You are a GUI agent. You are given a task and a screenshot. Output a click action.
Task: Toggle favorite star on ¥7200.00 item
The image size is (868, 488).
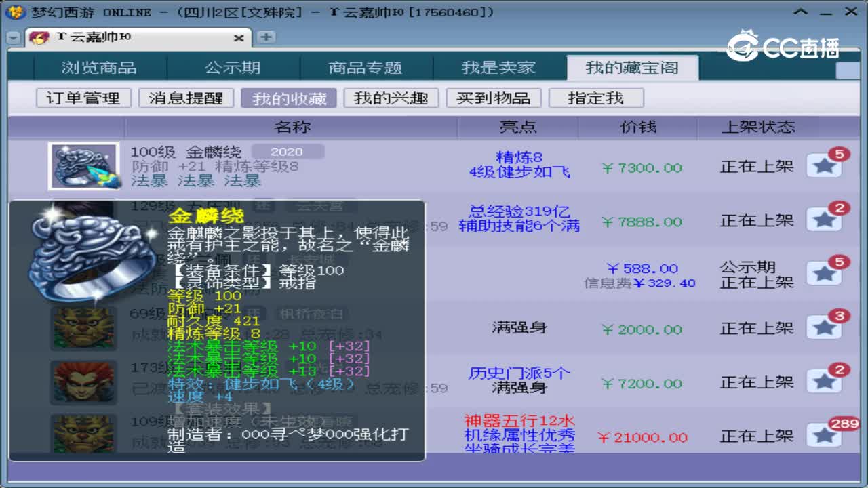click(x=824, y=382)
